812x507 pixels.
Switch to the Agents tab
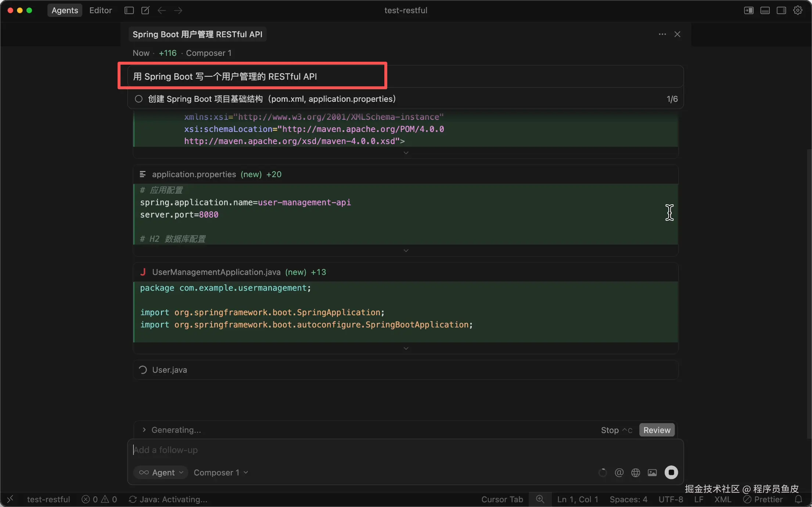tap(65, 10)
